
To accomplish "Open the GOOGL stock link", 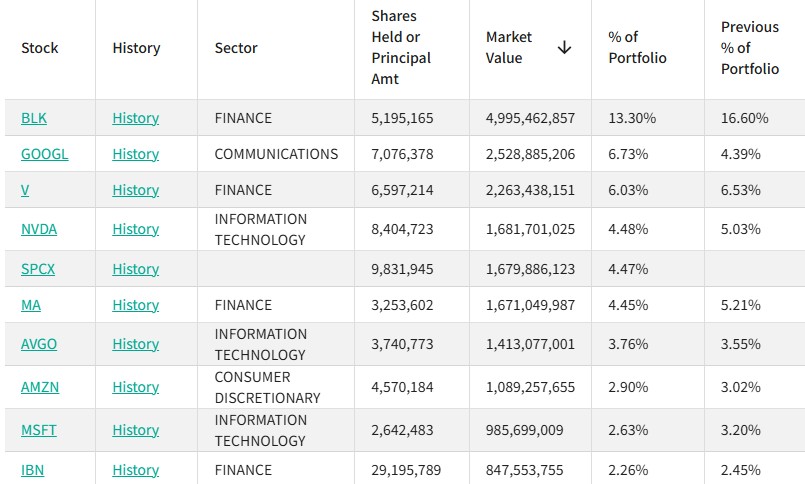I will (x=45, y=154).
